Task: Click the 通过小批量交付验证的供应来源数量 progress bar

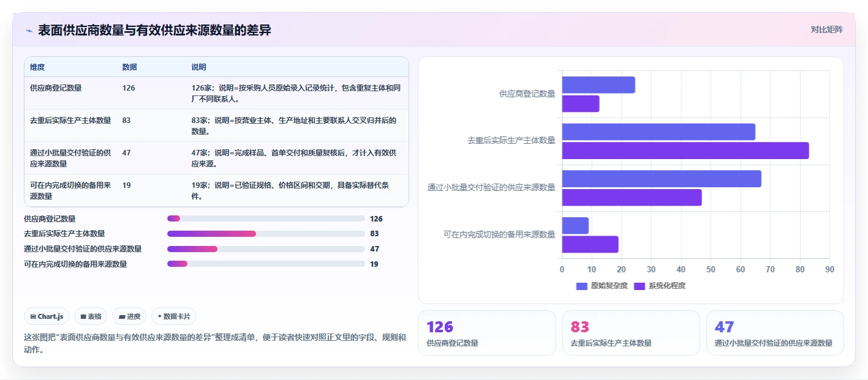Action: click(x=266, y=249)
